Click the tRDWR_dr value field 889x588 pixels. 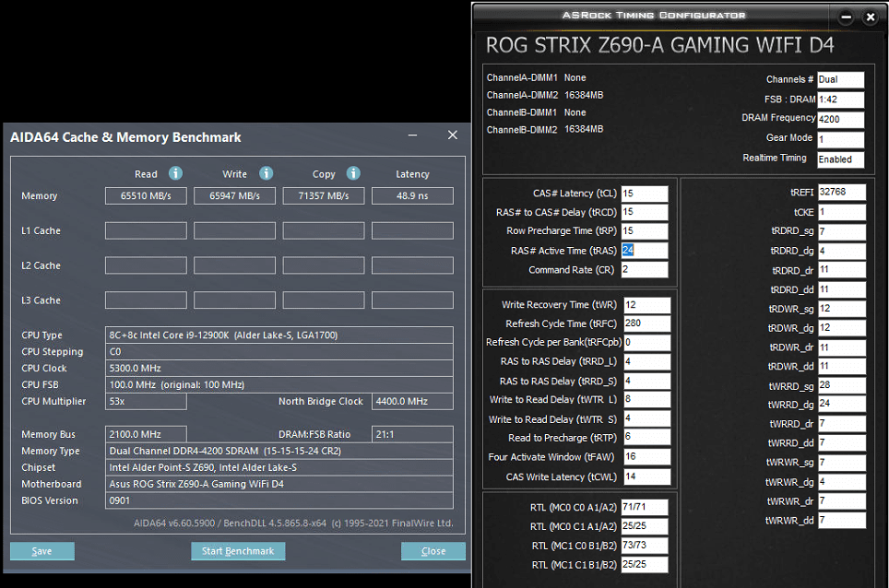(842, 347)
